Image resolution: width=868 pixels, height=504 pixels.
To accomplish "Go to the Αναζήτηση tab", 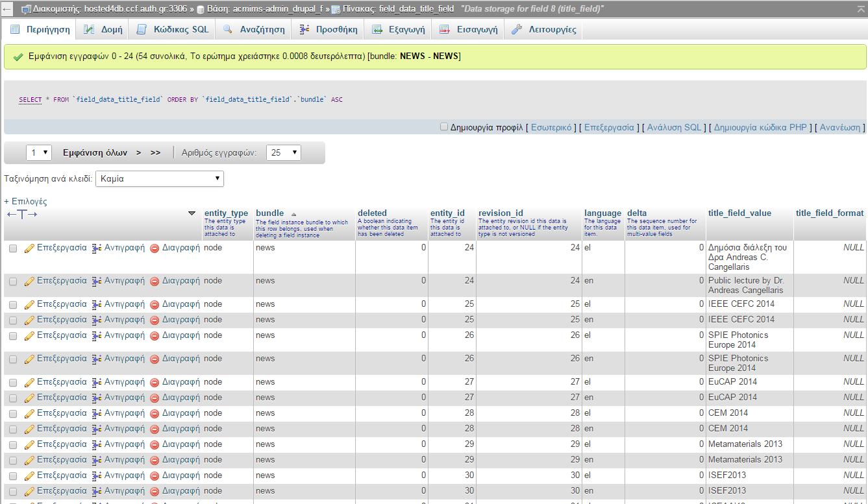I will tap(254, 30).
